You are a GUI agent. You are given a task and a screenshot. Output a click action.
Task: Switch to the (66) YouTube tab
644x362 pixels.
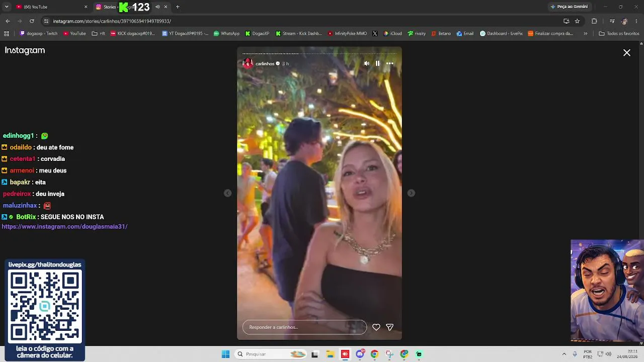(x=50, y=7)
